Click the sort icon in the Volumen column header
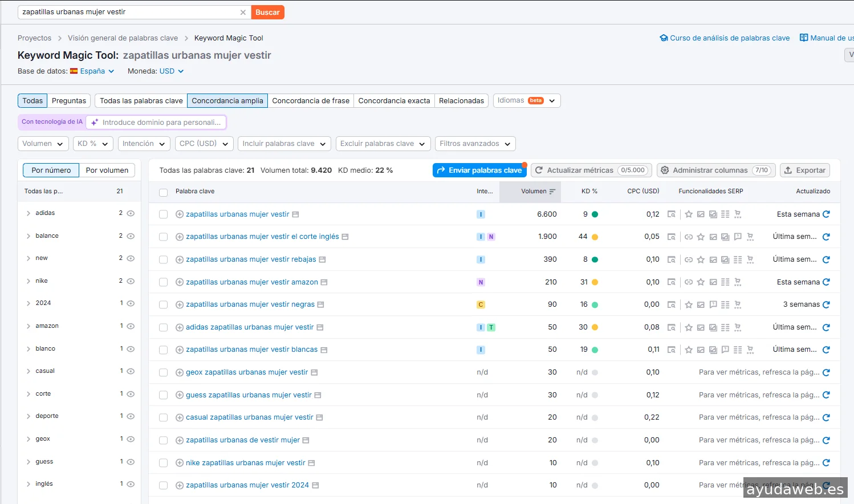This screenshot has width=854, height=504. click(x=552, y=192)
